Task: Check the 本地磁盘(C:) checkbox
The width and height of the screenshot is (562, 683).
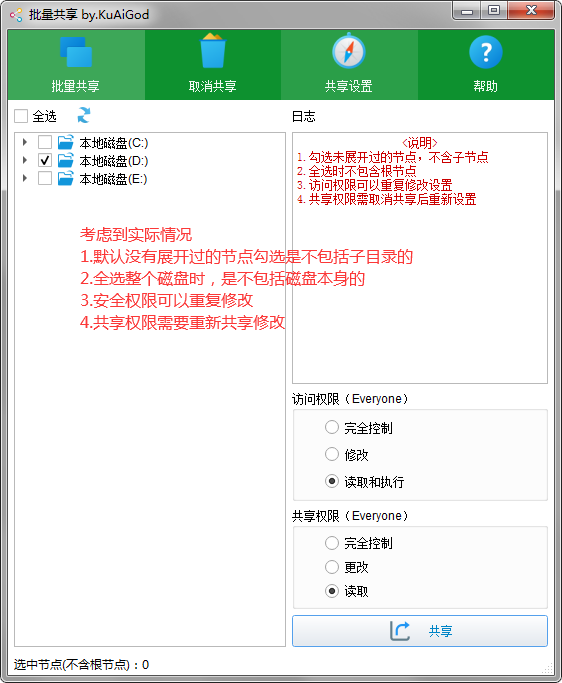Action: (x=45, y=142)
